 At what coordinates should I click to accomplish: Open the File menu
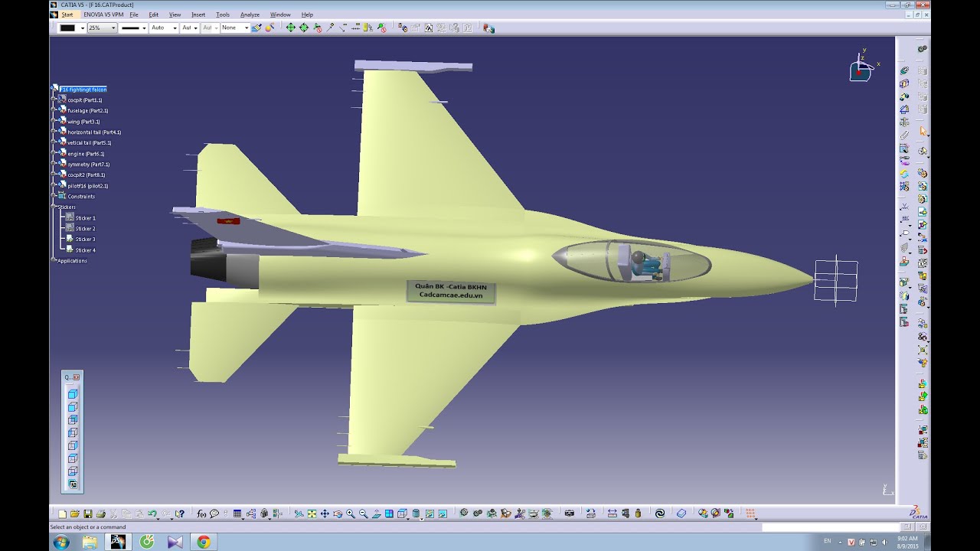(134, 15)
